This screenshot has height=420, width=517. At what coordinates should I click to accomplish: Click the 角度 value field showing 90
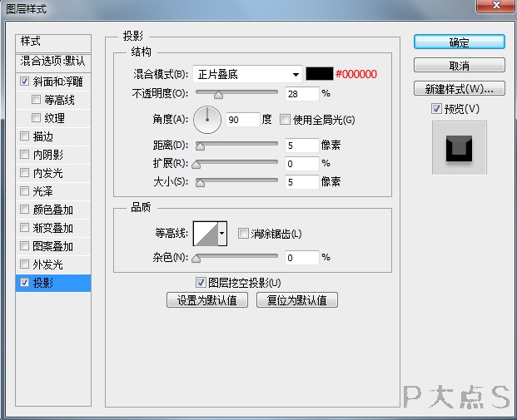[x=242, y=119]
